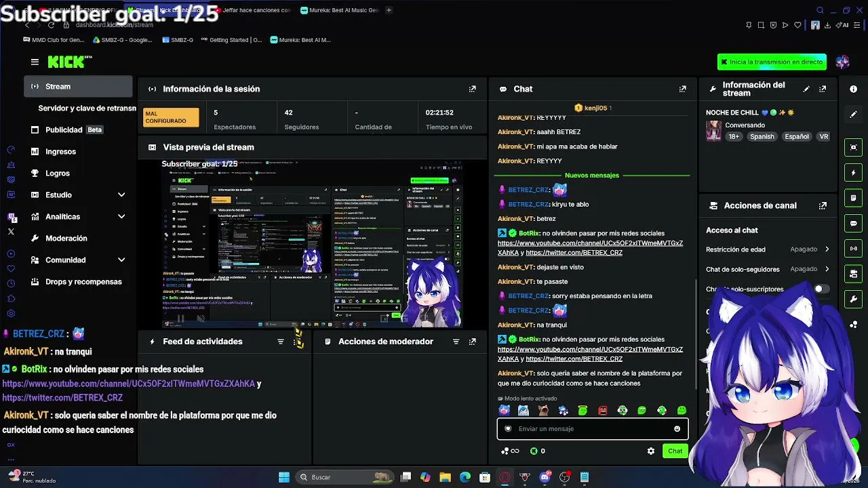The width and height of the screenshot is (868, 488).
Task: Pop out the Información del stream panel
Action: pos(823,89)
